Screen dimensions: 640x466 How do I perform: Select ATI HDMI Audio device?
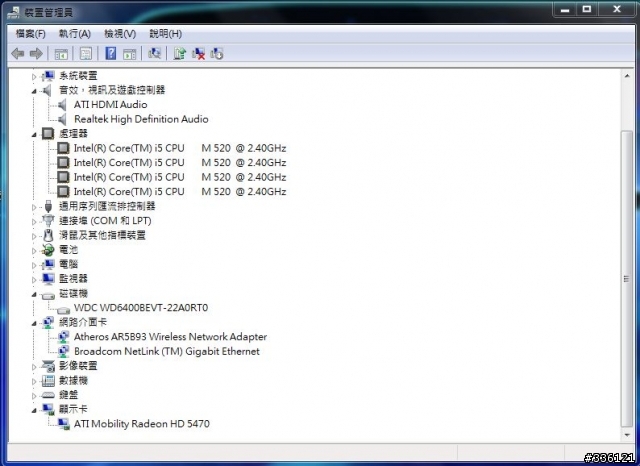pyautogui.click(x=110, y=104)
